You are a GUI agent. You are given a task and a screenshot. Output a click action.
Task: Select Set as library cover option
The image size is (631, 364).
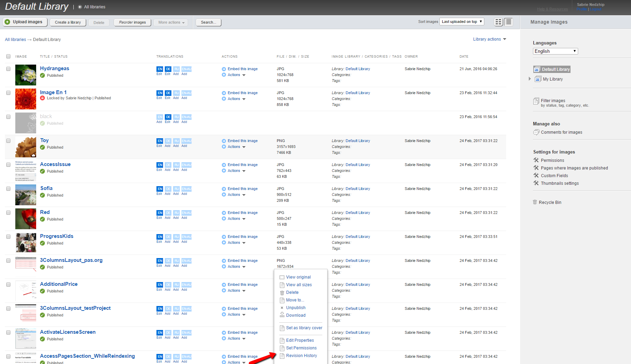click(x=304, y=328)
